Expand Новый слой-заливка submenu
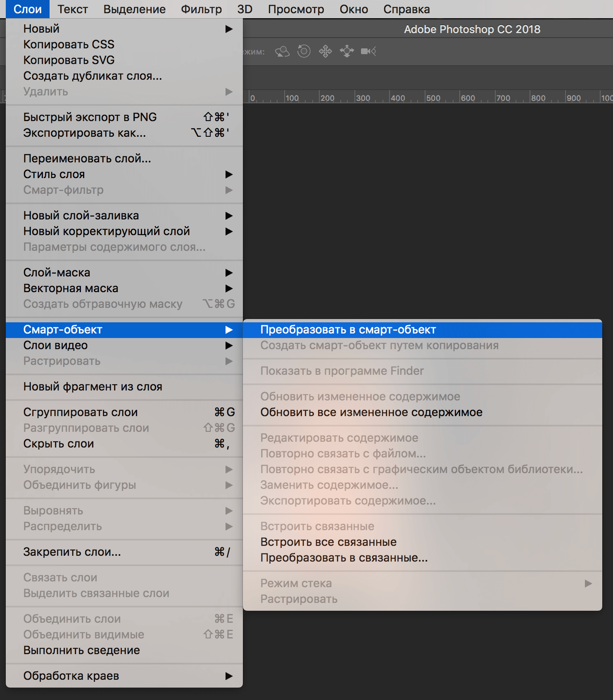Screen dimensions: 613x700 click(x=124, y=216)
